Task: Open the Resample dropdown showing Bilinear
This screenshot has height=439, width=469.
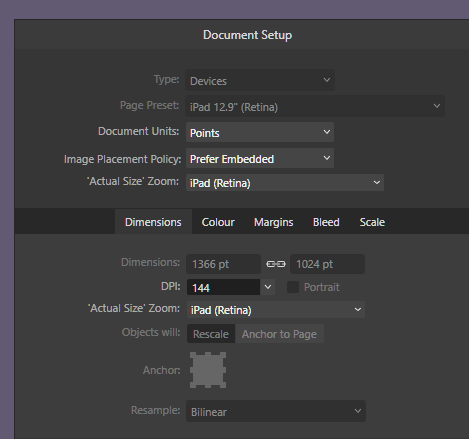Action: click(x=276, y=411)
